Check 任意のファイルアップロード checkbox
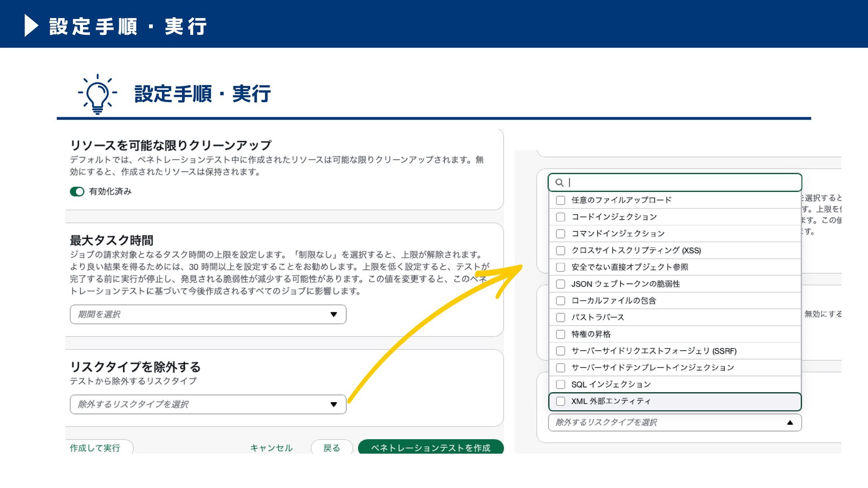 [x=561, y=200]
